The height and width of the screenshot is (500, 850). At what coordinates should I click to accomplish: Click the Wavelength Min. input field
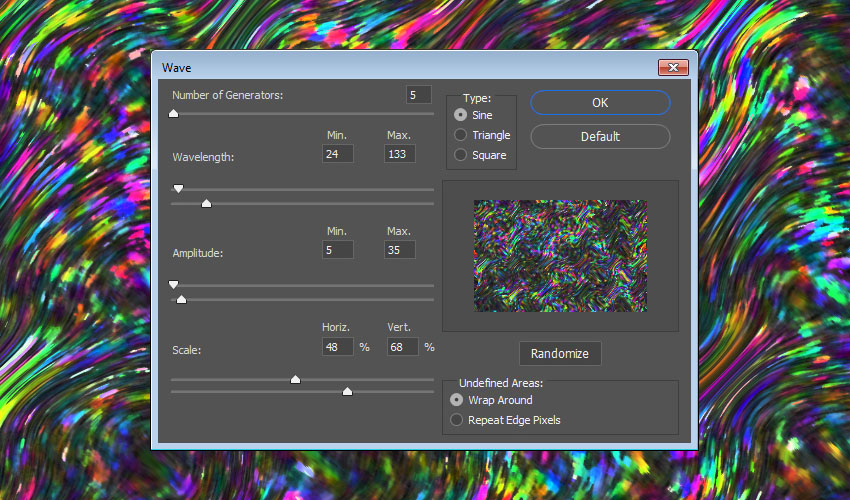(x=338, y=154)
